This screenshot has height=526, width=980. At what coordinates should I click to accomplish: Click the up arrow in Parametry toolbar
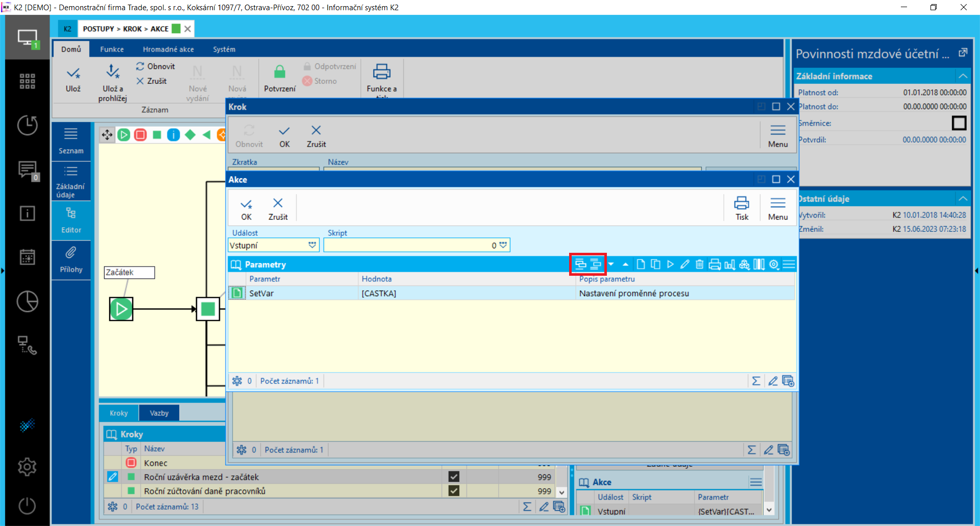pos(625,264)
